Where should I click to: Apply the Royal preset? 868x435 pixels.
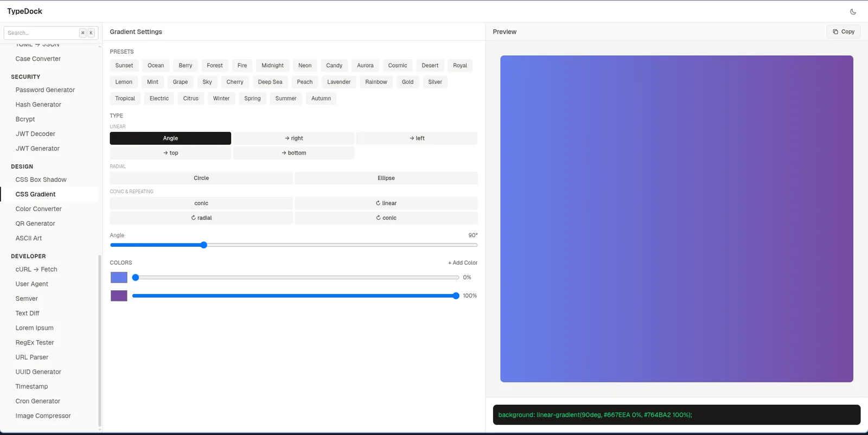460,66
